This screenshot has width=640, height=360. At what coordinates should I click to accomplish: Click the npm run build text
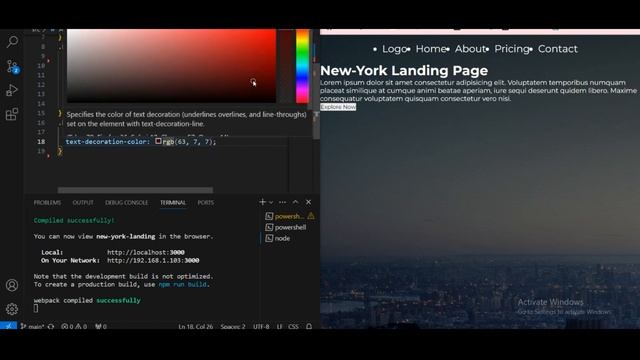[x=182, y=284]
